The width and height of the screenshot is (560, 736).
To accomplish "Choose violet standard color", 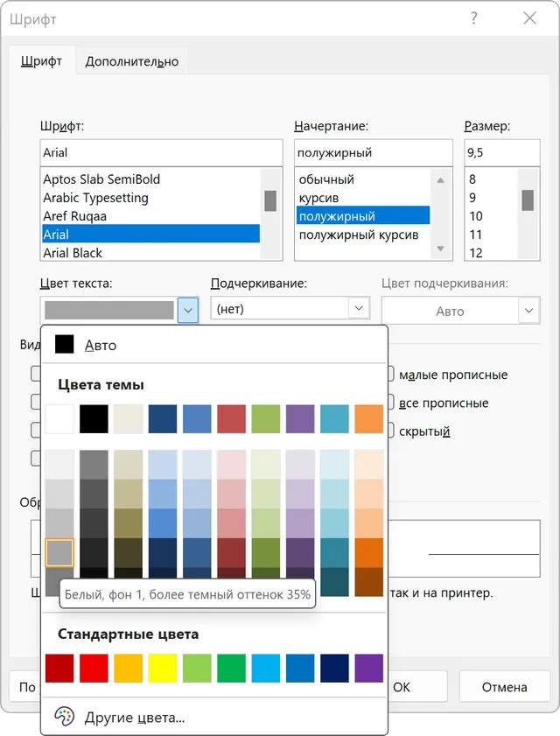I will point(369,668).
